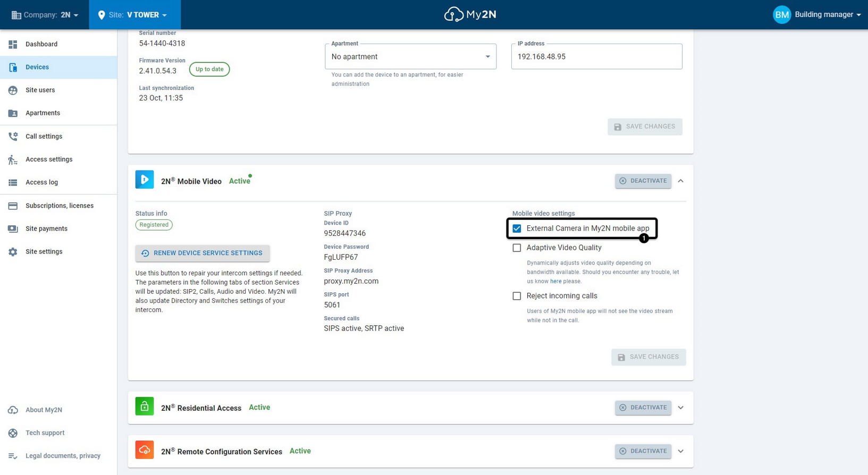Select device ID '9528447346'

[x=345, y=233]
